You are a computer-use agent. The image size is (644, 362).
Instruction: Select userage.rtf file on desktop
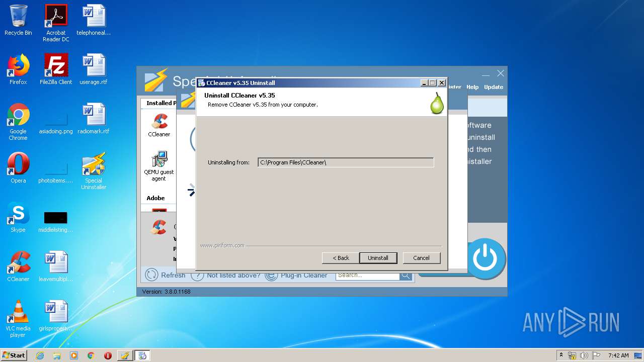tap(94, 70)
